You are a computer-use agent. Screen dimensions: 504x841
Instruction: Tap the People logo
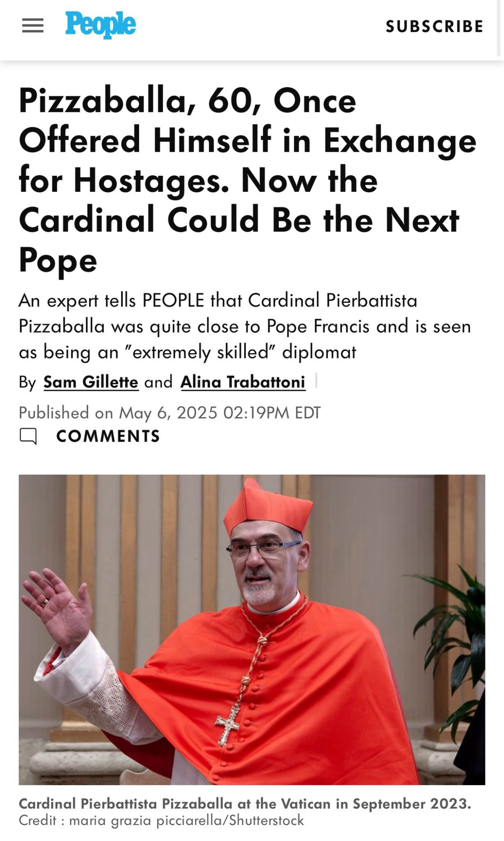[x=100, y=25]
